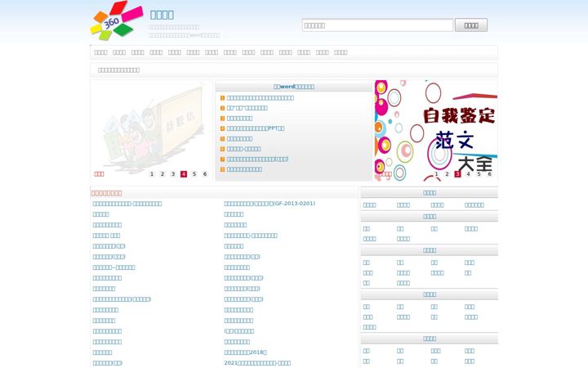Click the 自我鉴定范文大全 banner image
Viewport: 588px width, 368px height.
click(x=436, y=130)
